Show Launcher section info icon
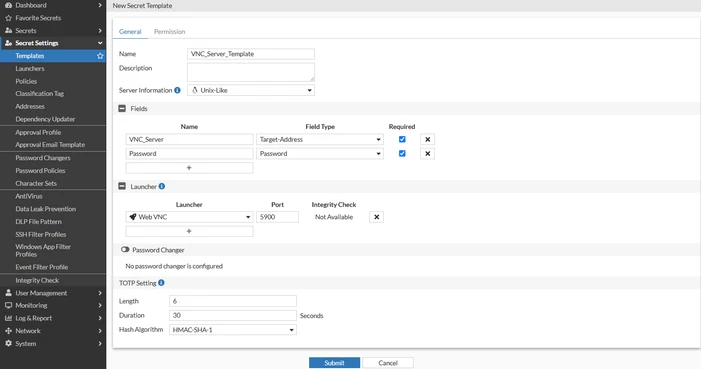Screen dimensions: 701x369 tap(162, 187)
